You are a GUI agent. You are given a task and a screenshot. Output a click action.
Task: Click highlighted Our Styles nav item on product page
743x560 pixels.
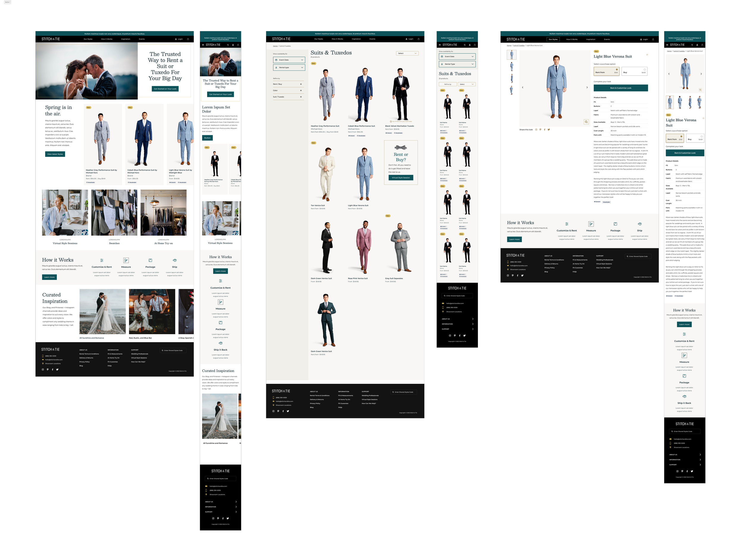pyautogui.click(x=553, y=39)
